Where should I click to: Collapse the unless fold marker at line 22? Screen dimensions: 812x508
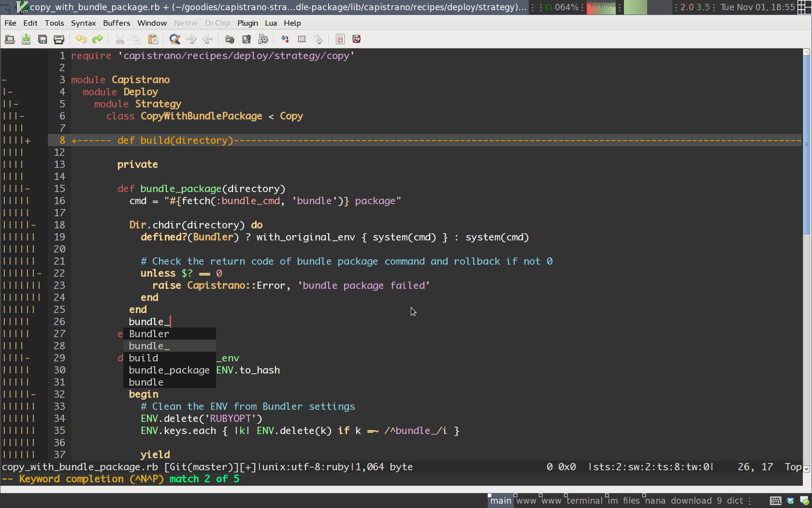coord(39,273)
